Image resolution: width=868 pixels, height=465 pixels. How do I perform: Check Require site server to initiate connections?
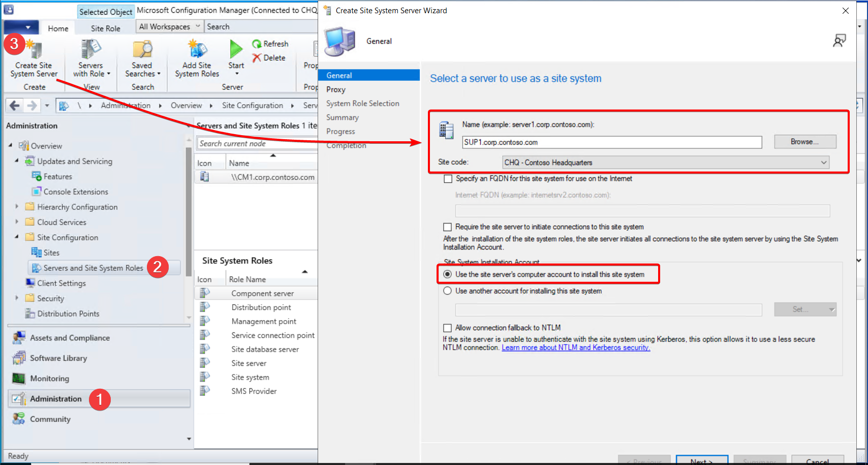pyautogui.click(x=447, y=227)
